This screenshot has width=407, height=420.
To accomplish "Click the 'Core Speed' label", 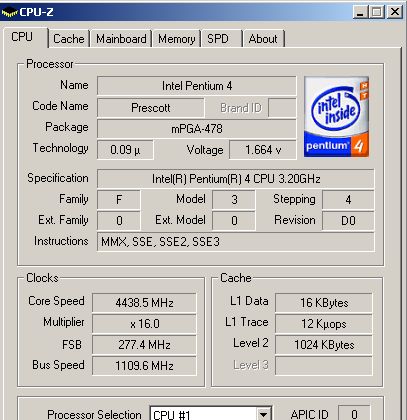I will (56, 301).
